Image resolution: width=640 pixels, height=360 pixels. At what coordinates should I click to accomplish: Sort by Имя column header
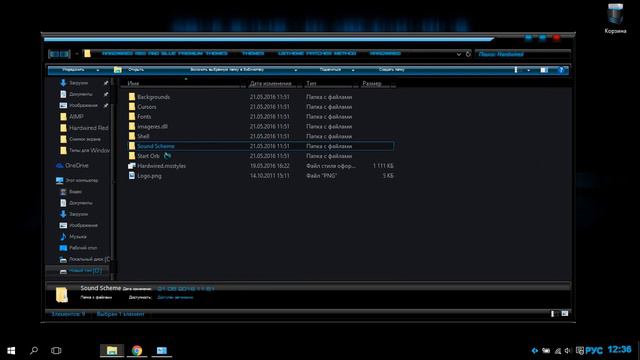[133, 83]
